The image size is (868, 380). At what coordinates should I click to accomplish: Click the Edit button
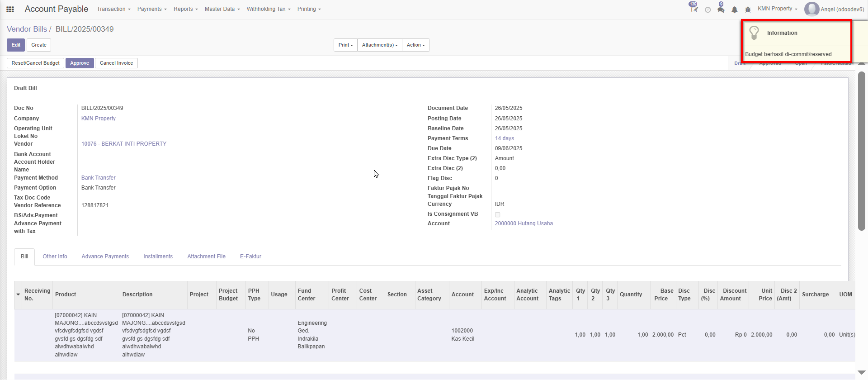click(16, 45)
